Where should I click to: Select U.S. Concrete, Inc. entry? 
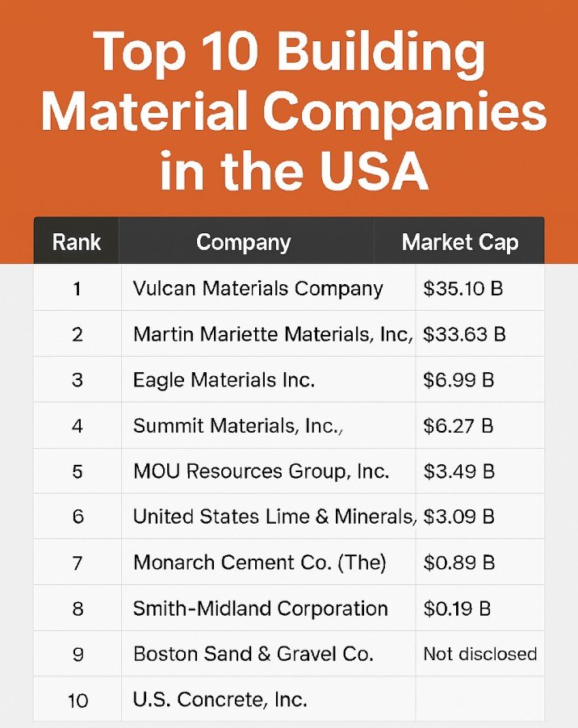220,699
